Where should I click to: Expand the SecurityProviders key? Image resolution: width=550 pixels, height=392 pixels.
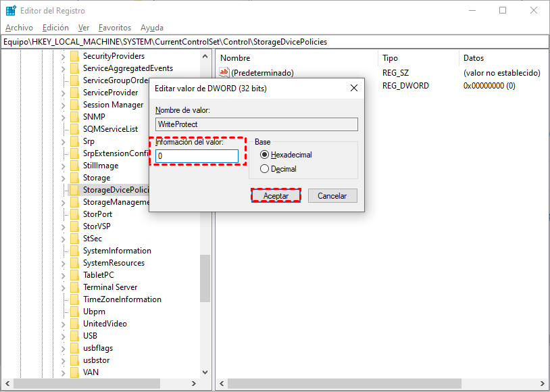tap(63, 57)
